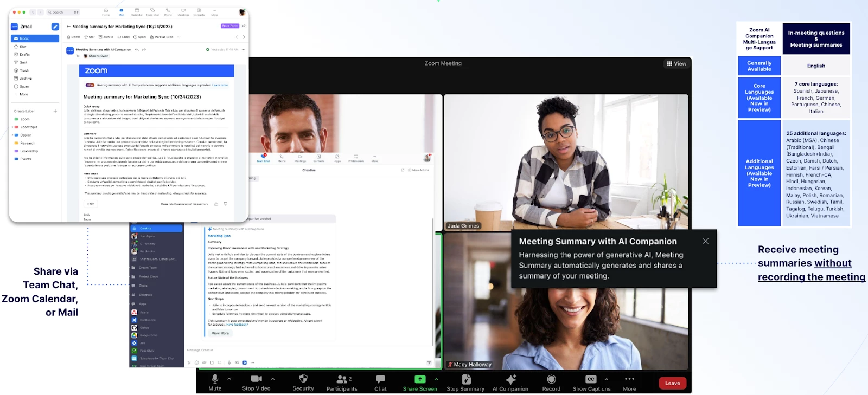
Task: Click View More in the Team Chat summary
Action: pyautogui.click(x=220, y=333)
